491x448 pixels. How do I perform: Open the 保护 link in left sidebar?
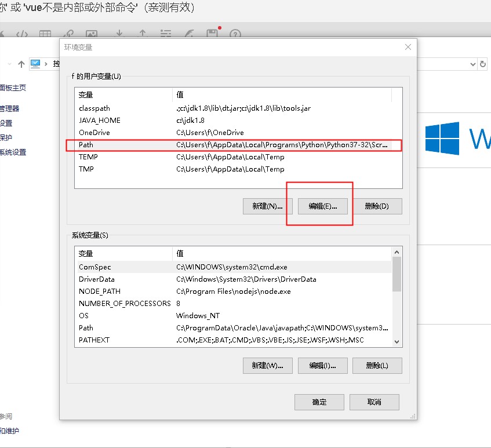point(6,138)
